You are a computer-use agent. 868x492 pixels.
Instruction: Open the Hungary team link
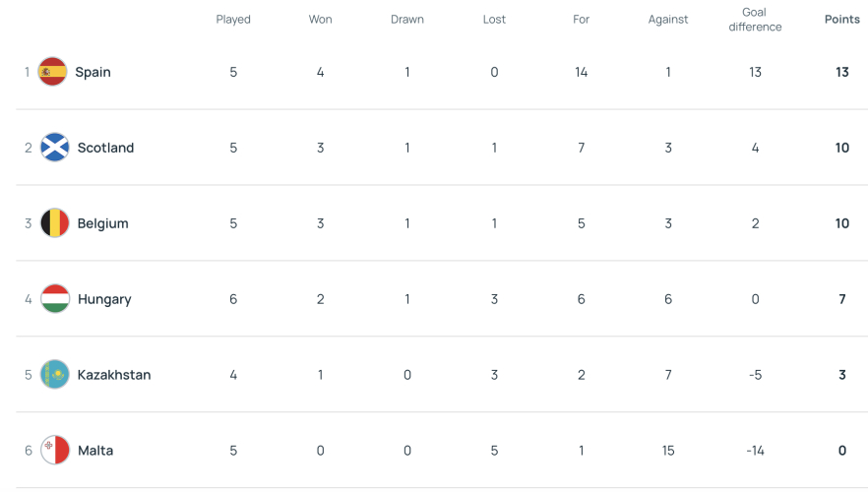pyautogui.click(x=104, y=299)
